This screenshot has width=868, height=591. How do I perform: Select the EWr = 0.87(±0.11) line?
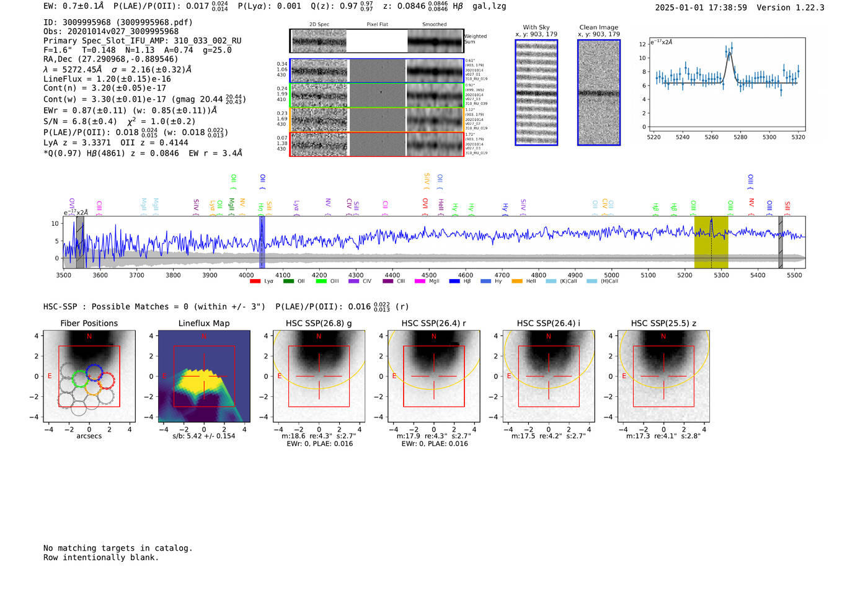pos(130,110)
